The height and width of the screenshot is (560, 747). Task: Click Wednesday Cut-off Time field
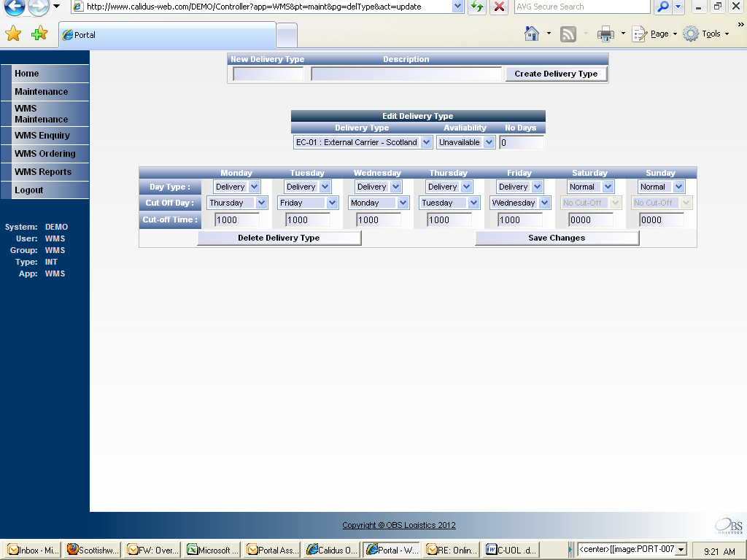click(x=379, y=220)
